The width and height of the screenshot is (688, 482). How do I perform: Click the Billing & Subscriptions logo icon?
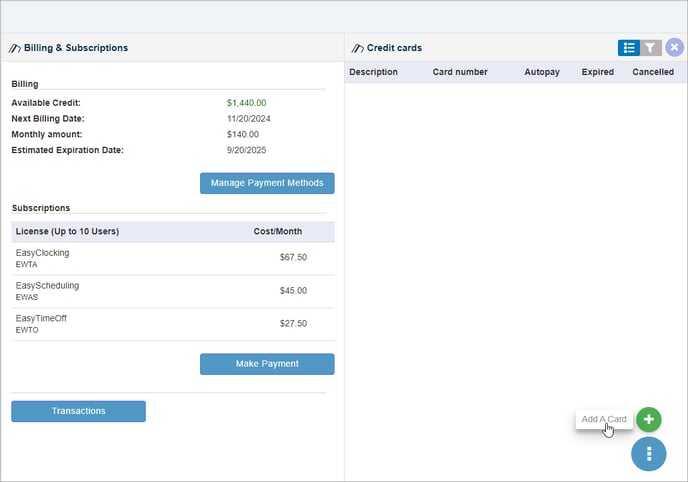[14, 48]
